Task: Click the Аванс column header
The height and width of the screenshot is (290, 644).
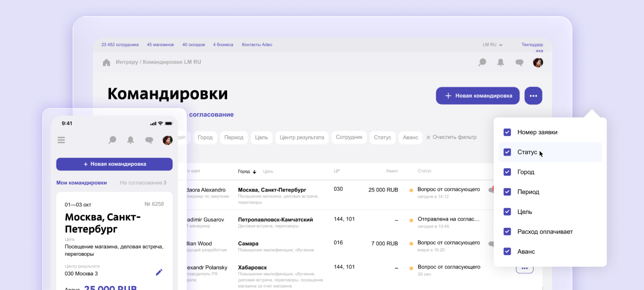Action: (392, 171)
